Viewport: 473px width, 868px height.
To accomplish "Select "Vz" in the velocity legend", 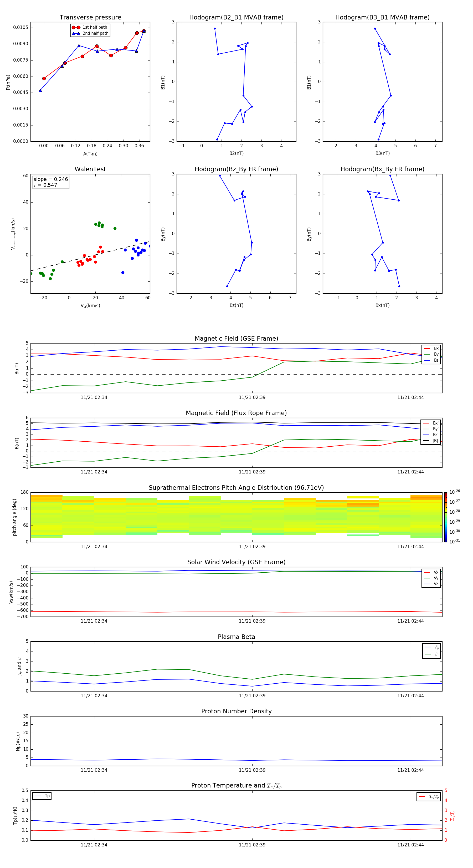I will 431,584.
